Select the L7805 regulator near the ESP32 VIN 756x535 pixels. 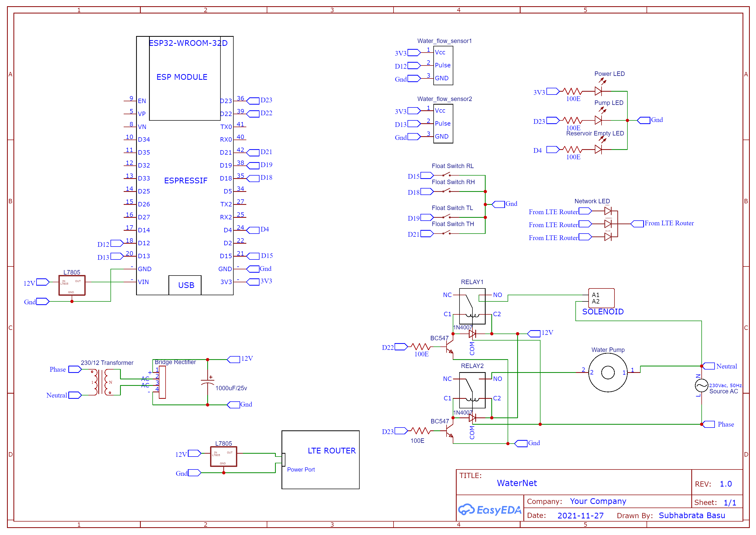pos(72,285)
